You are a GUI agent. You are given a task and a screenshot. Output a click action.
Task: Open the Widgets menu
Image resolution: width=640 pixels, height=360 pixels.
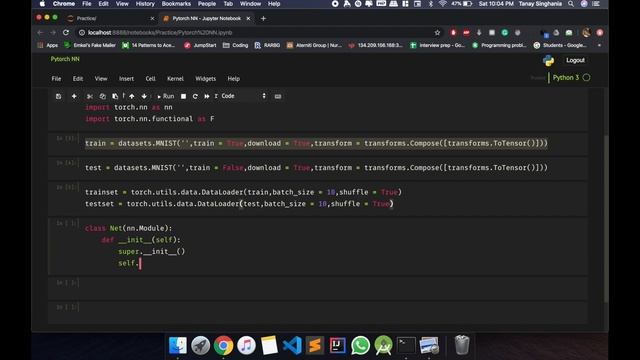pos(205,79)
